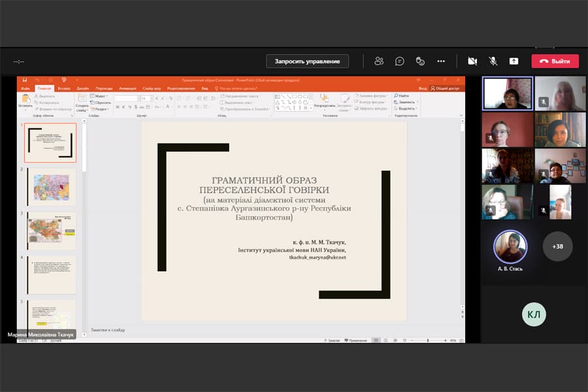
Task: Open the Экспресс-стили quick styles gallery
Action: click(x=344, y=103)
